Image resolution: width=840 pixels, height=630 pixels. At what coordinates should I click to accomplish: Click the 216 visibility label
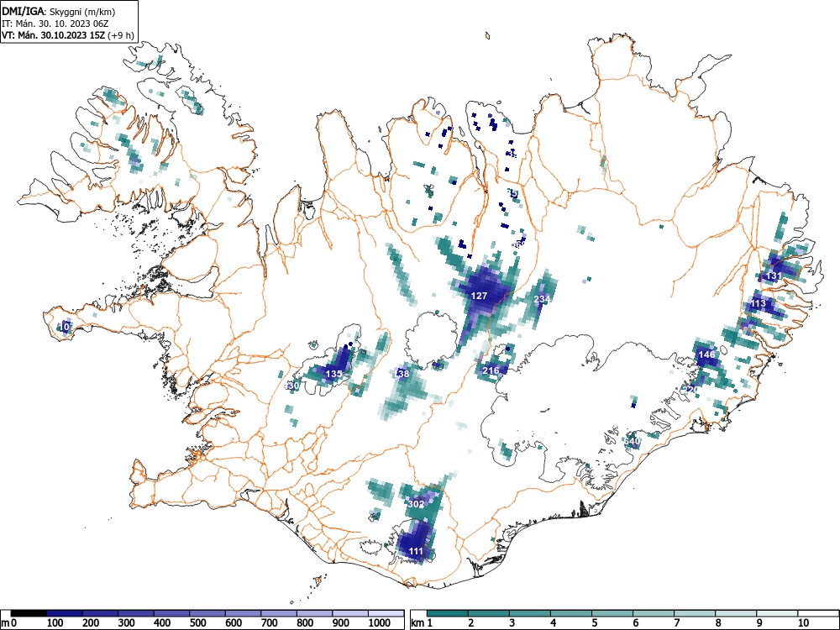[491, 370]
